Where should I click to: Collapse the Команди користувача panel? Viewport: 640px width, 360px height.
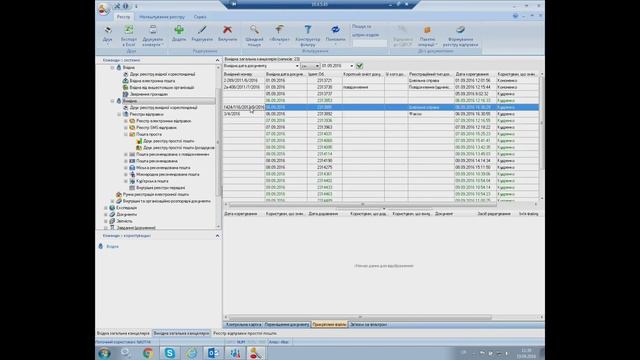(x=218, y=236)
